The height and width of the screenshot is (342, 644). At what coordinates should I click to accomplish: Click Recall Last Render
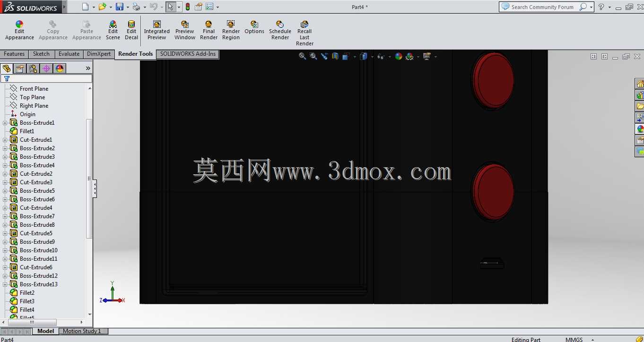pyautogui.click(x=305, y=34)
